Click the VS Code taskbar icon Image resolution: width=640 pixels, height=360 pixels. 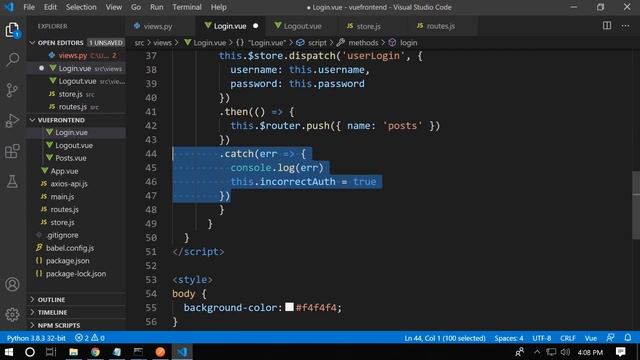point(182,352)
